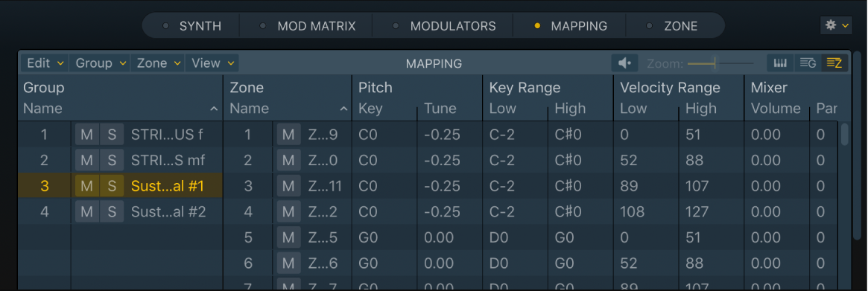
Task: Expand the View dropdown menu
Action: (212, 63)
